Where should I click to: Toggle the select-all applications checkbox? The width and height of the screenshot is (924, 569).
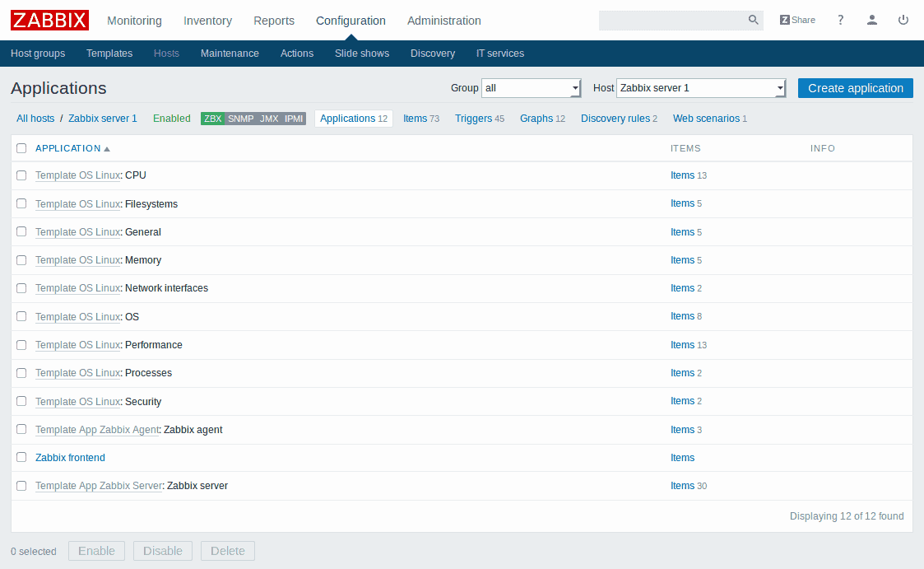(x=21, y=148)
